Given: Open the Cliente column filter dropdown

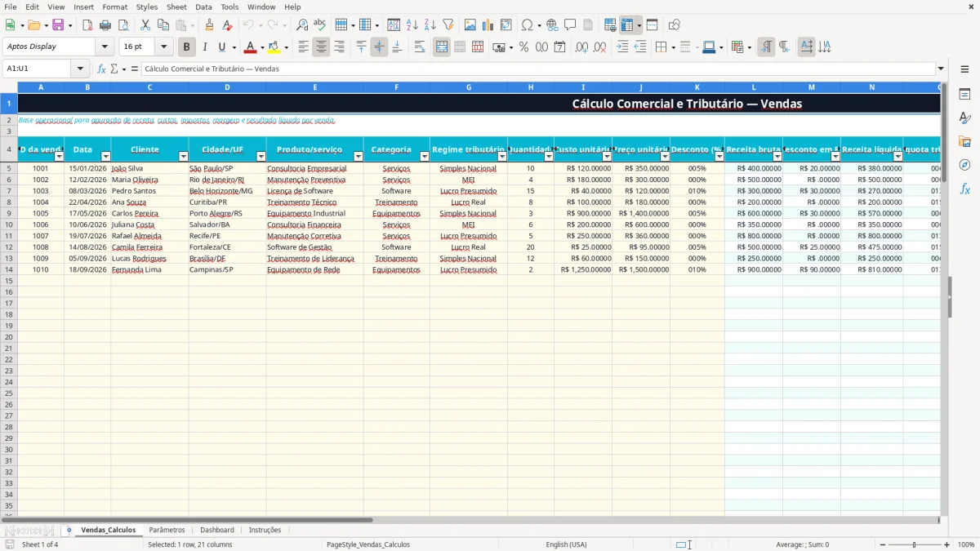Looking at the screenshot, I should (x=184, y=156).
